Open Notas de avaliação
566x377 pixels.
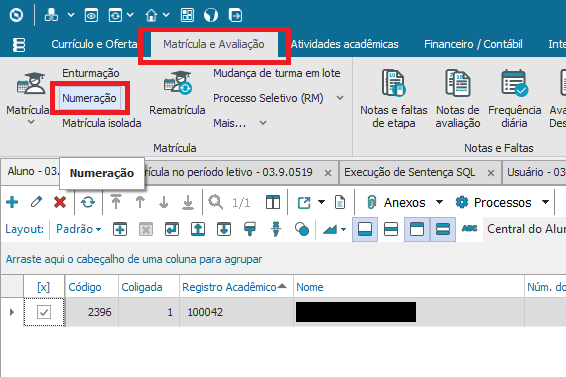click(x=458, y=99)
